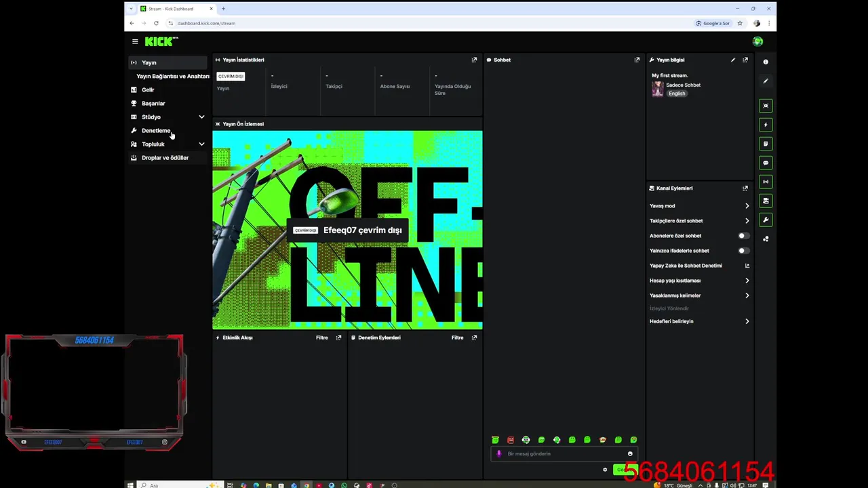Select Yayın in the sidebar
Image resolution: width=868 pixels, height=488 pixels.
(x=168, y=62)
